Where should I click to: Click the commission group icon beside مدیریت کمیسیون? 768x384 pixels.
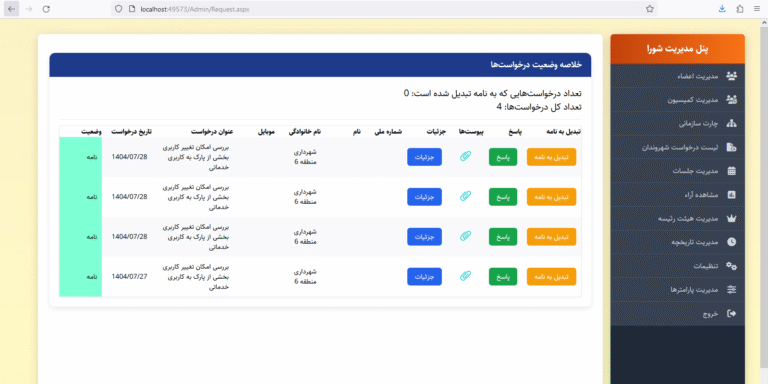click(731, 99)
